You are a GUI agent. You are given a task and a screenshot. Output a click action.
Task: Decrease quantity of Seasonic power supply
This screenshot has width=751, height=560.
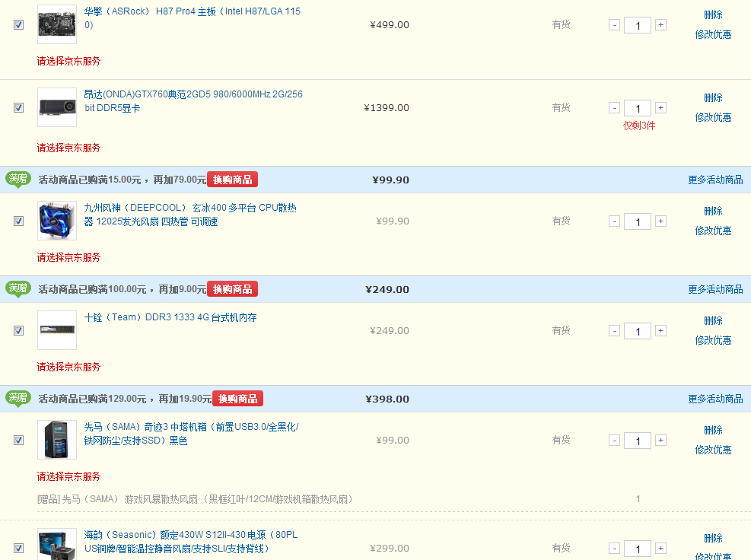[x=615, y=549]
